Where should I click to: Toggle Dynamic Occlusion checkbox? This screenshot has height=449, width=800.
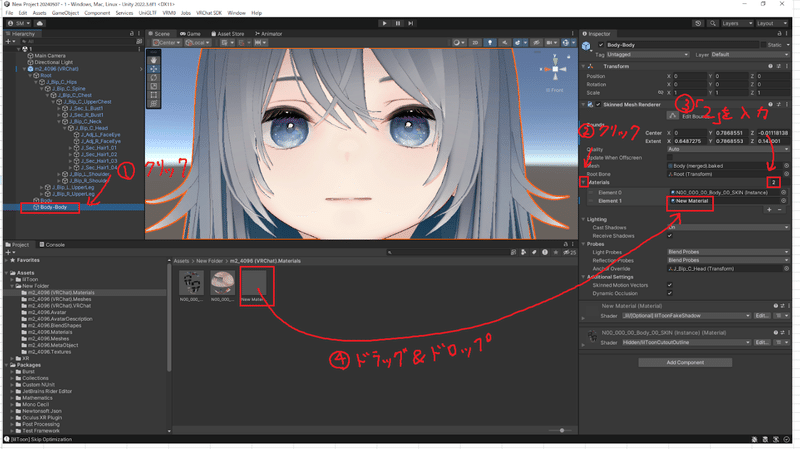[x=670, y=293]
